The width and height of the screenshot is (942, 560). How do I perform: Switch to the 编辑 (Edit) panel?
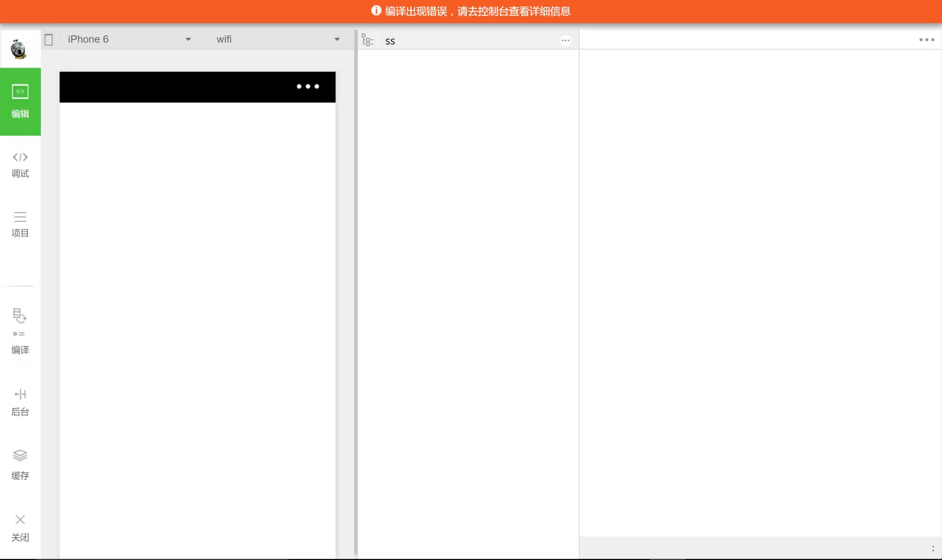(20, 101)
